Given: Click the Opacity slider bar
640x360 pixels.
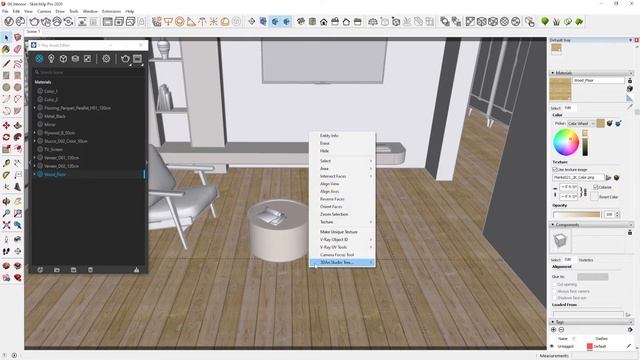Looking at the screenshot, I should pos(577,214).
